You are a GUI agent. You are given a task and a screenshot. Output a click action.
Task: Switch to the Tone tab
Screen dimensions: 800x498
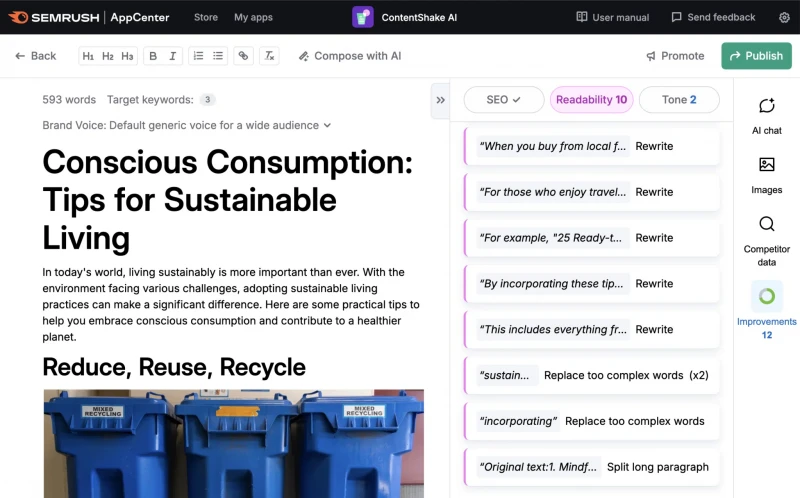click(679, 100)
